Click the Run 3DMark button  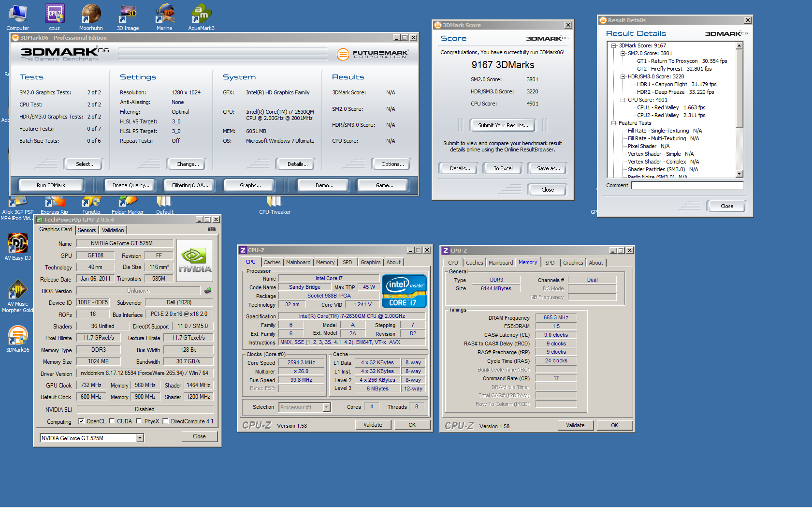coord(51,185)
